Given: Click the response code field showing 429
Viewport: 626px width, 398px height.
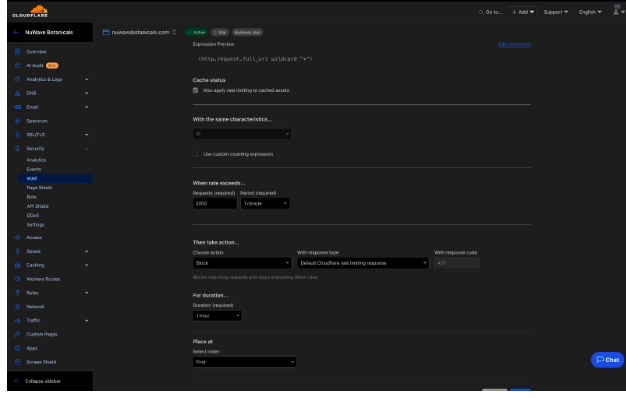Looking at the screenshot, I should click(457, 263).
